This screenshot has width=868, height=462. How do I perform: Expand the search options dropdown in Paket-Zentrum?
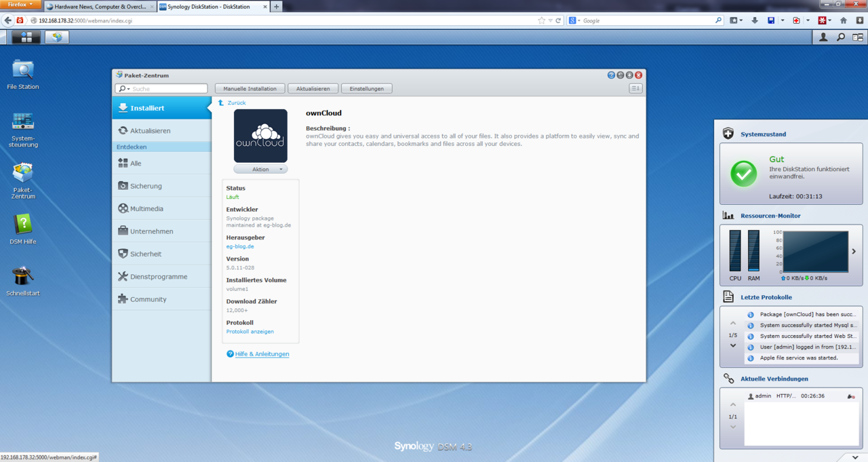(123, 89)
